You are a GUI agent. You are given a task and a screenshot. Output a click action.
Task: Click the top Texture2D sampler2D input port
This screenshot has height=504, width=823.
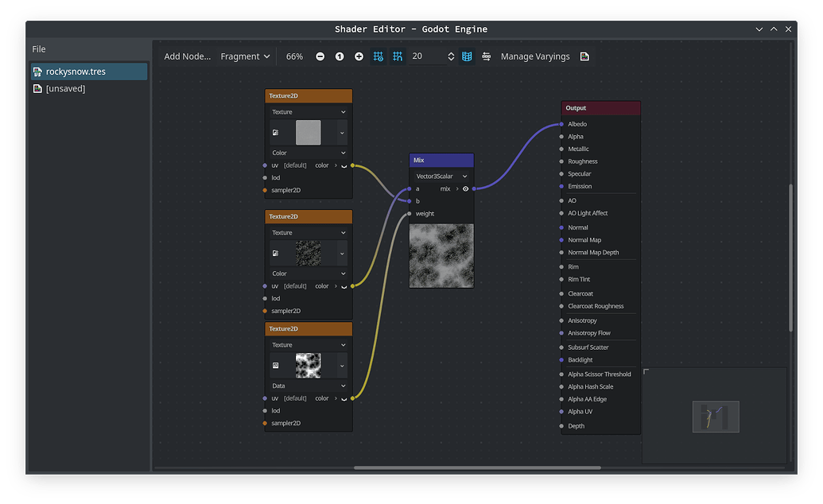pos(265,190)
